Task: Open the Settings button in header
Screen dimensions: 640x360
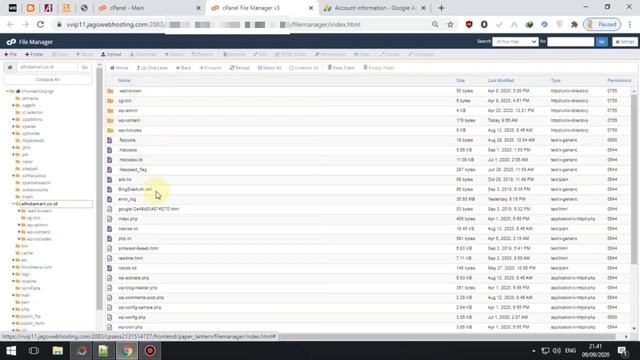Action: [x=625, y=42]
